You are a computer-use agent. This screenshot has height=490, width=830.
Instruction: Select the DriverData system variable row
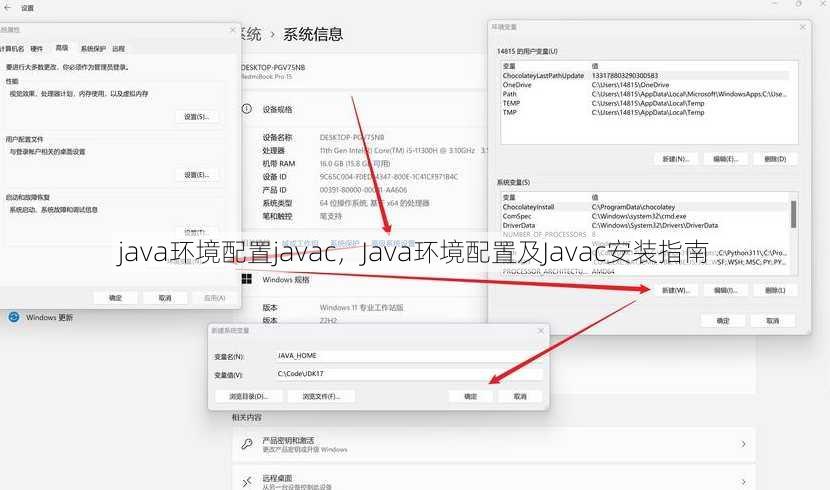pyautogui.click(x=645, y=225)
